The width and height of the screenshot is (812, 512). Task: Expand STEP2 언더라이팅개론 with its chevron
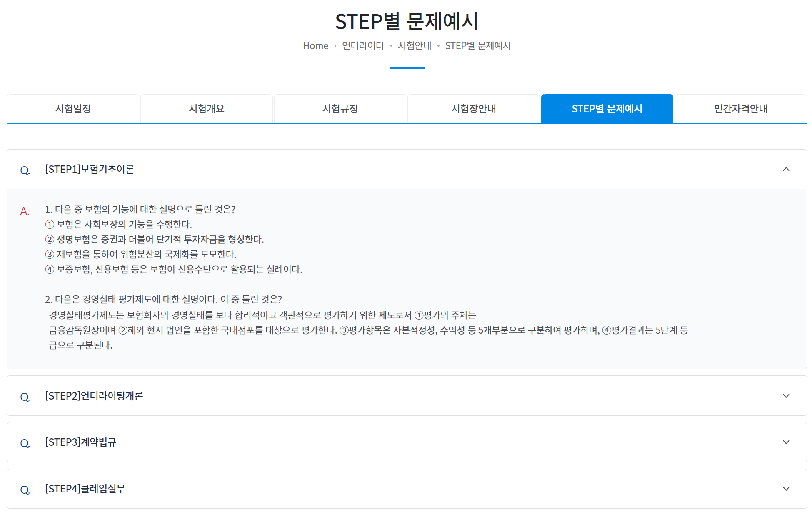tap(786, 396)
